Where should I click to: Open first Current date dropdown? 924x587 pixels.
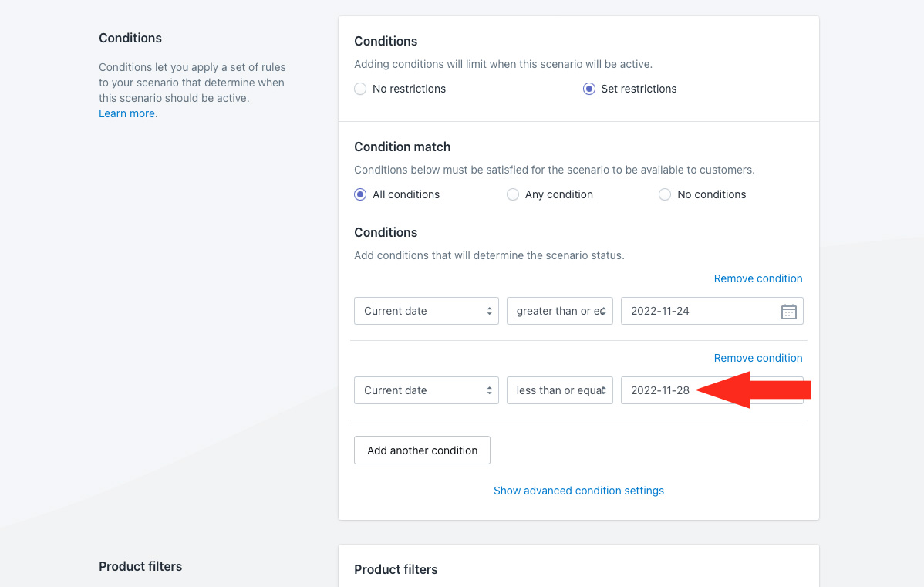pyautogui.click(x=427, y=311)
